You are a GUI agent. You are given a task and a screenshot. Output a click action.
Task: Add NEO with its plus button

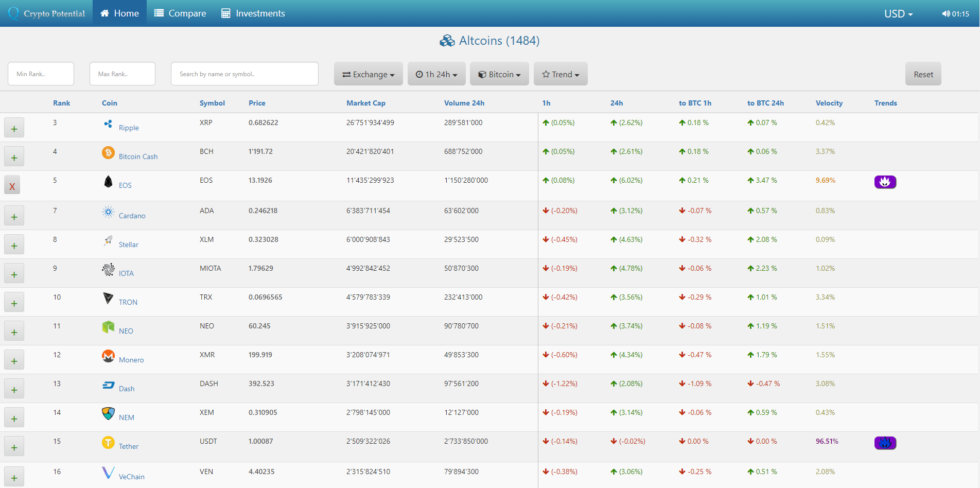click(14, 332)
